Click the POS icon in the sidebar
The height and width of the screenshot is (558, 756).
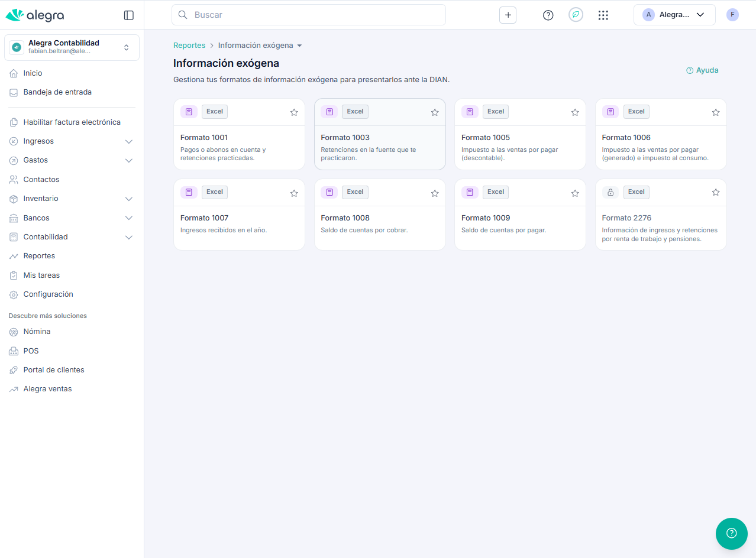pos(12,351)
